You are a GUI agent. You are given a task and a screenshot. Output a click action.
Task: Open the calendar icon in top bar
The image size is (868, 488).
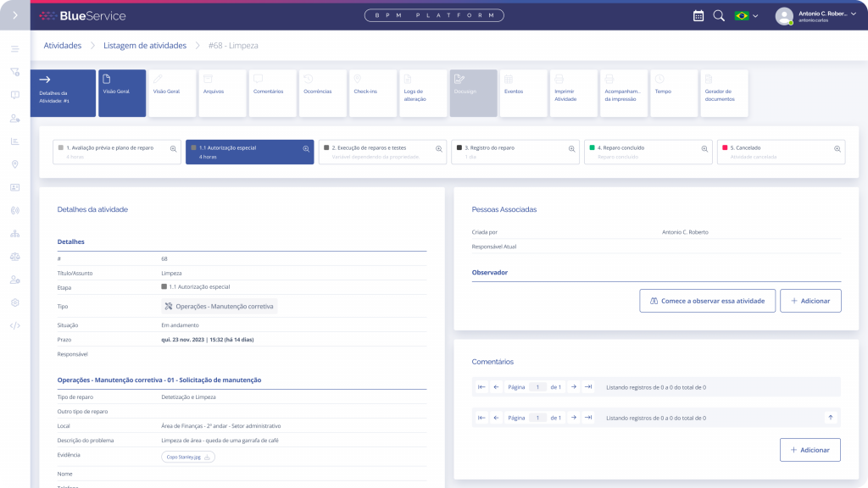tap(698, 16)
